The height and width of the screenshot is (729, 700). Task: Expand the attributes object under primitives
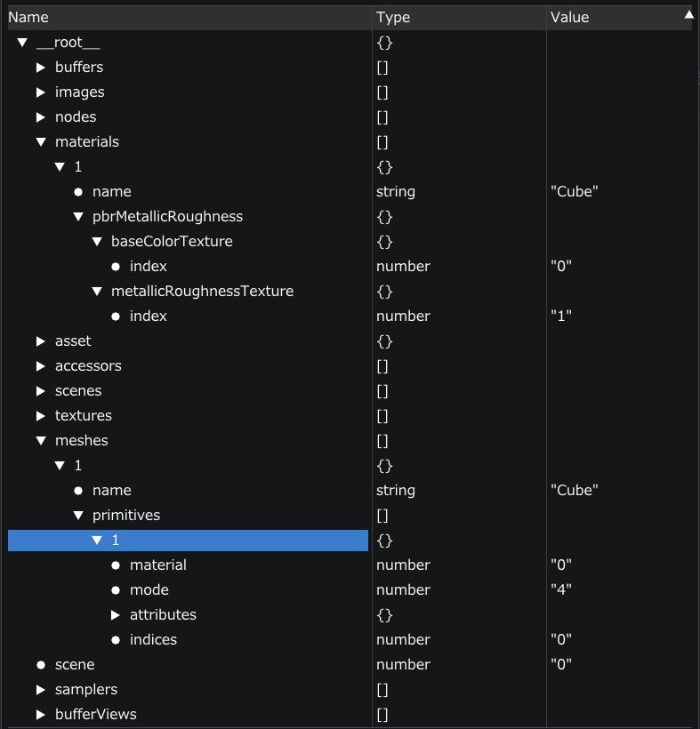click(x=116, y=615)
